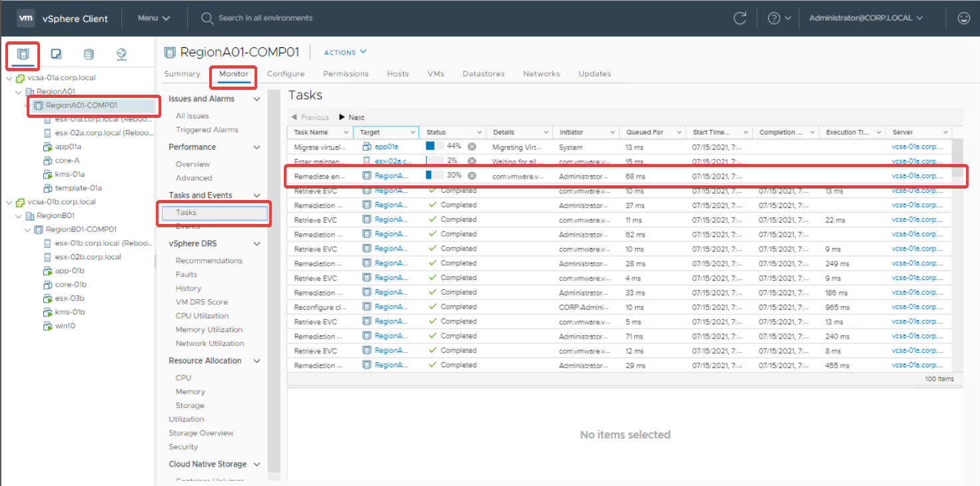Collapse vcsa-01b.corp.local tree node
This screenshot has width=980, height=486.
click(x=9, y=202)
